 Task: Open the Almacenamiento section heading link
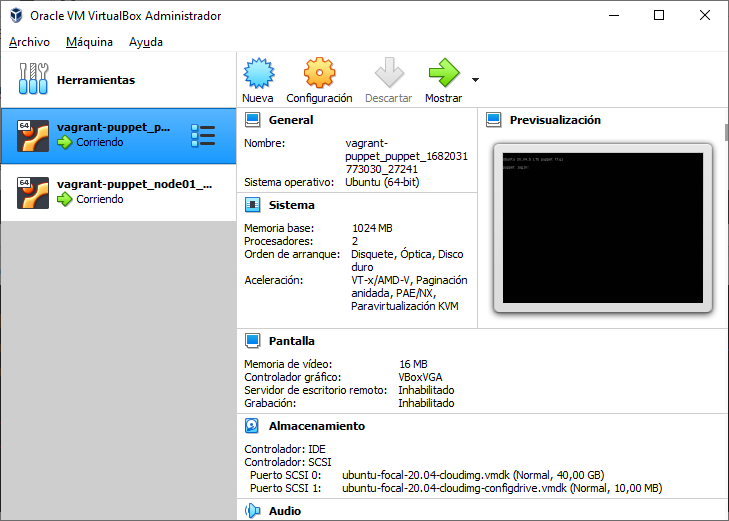317,426
